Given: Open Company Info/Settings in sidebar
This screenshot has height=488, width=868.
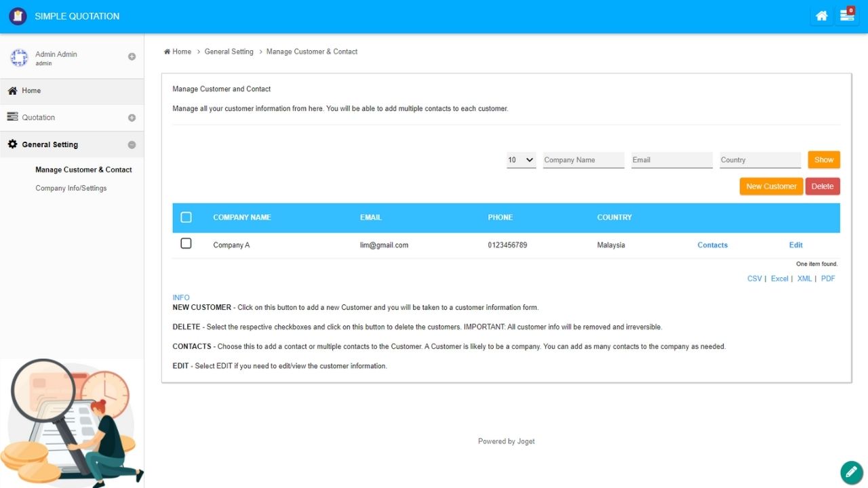Looking at the screenshot, I should click(x=71, y=188).
